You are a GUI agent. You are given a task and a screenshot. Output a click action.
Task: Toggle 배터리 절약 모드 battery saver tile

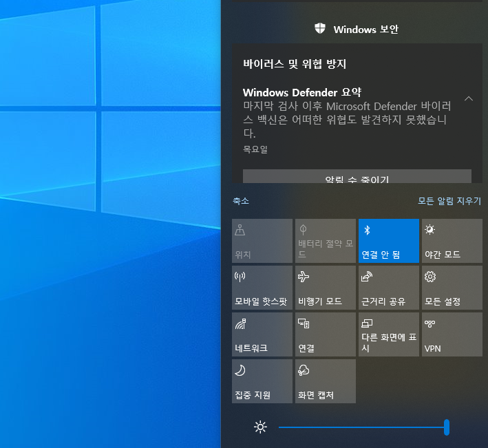pos(326,241)
